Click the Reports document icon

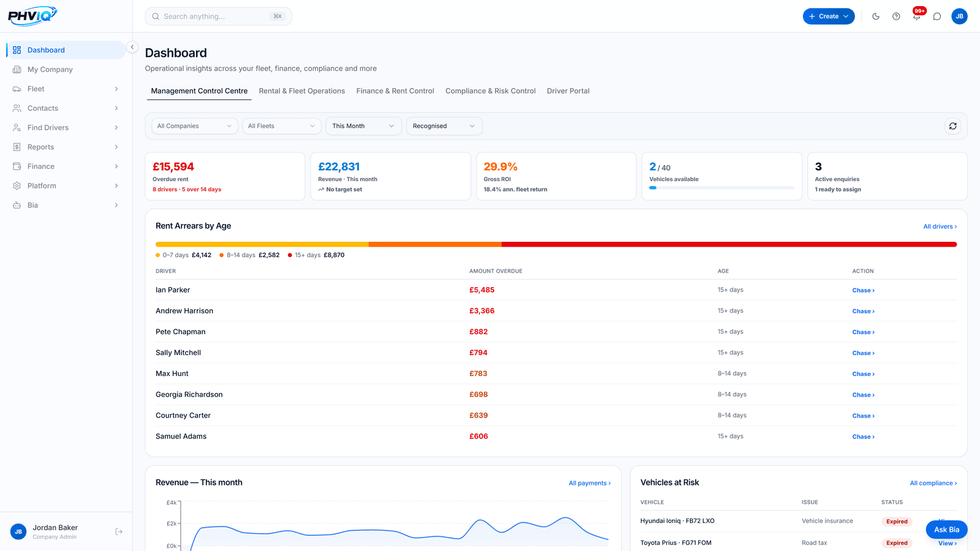[17, 147]
